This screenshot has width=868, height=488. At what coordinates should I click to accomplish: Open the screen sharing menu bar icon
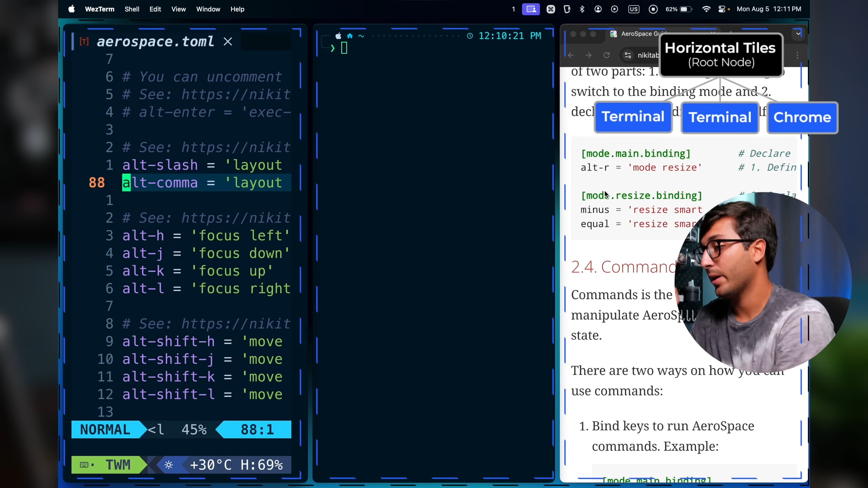(x=531, y=9)
